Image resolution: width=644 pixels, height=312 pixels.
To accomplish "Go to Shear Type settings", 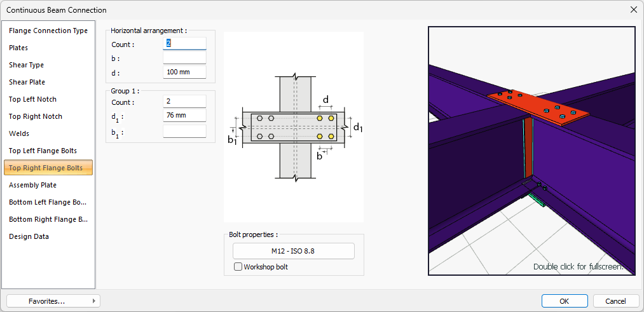I will pyautogui.click(x=26, y=65).
